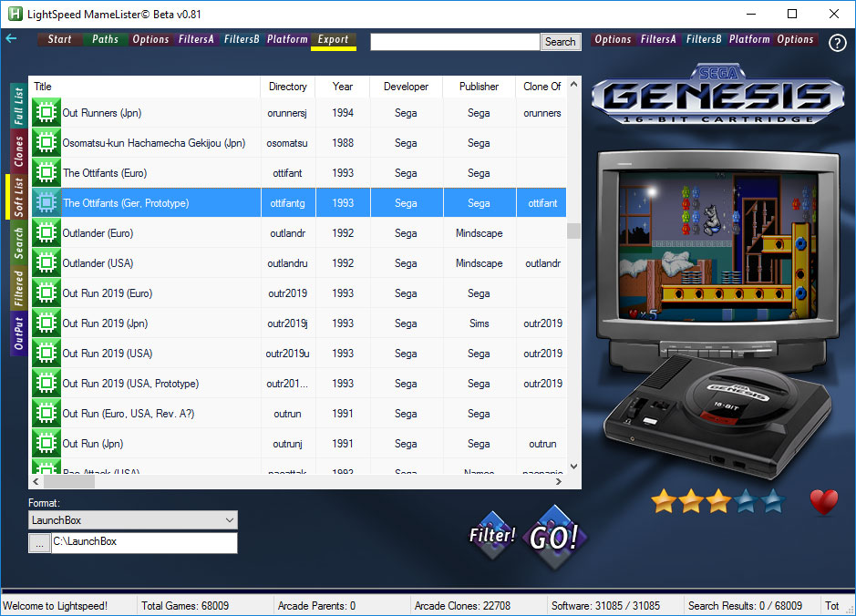Click the chip icon for Out Run 2019 (Euro)
Viewport: 856px width, 616px height.
pos(46,293)
